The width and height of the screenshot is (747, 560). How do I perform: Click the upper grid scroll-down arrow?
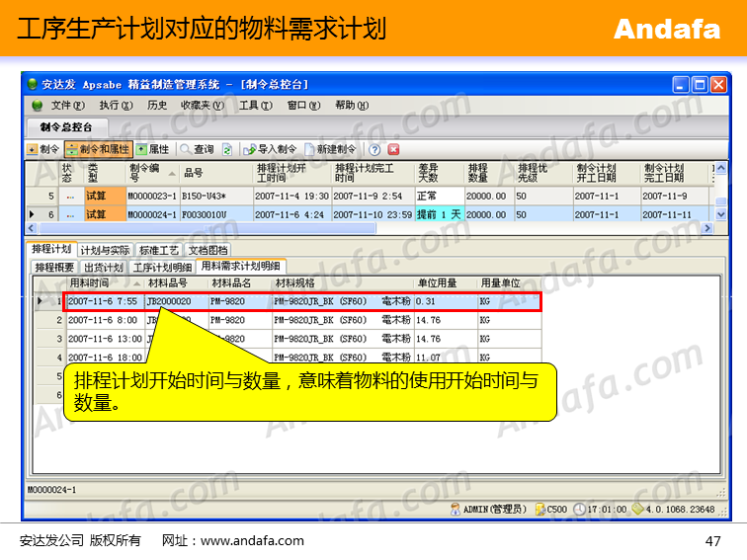720,214
